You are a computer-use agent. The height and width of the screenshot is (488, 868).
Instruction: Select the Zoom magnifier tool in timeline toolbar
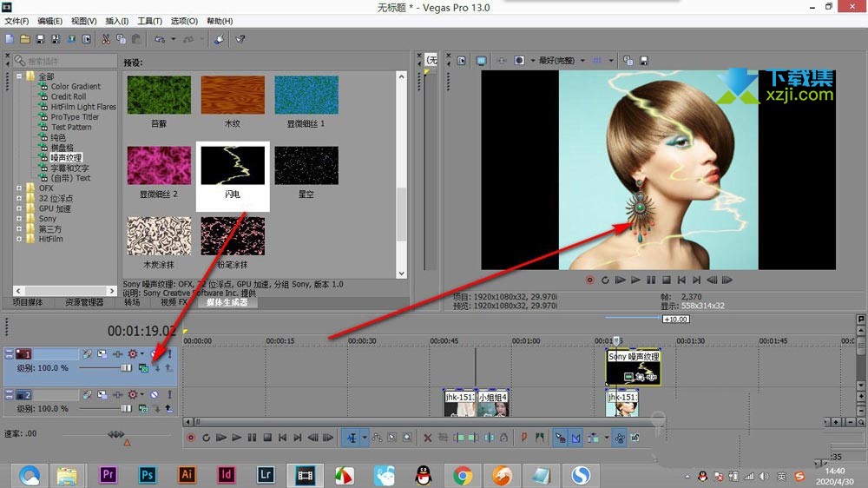(407, 438)
